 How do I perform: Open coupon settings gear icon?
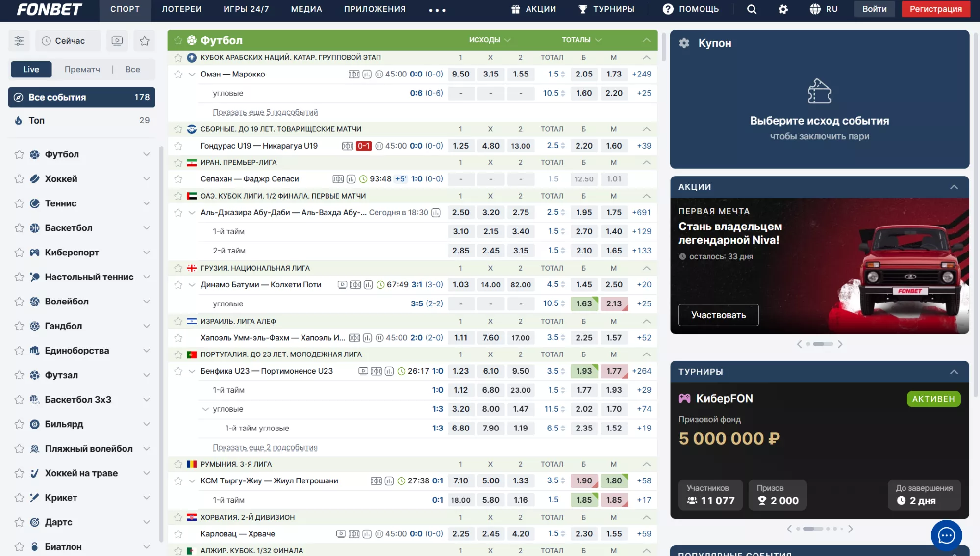684,43
